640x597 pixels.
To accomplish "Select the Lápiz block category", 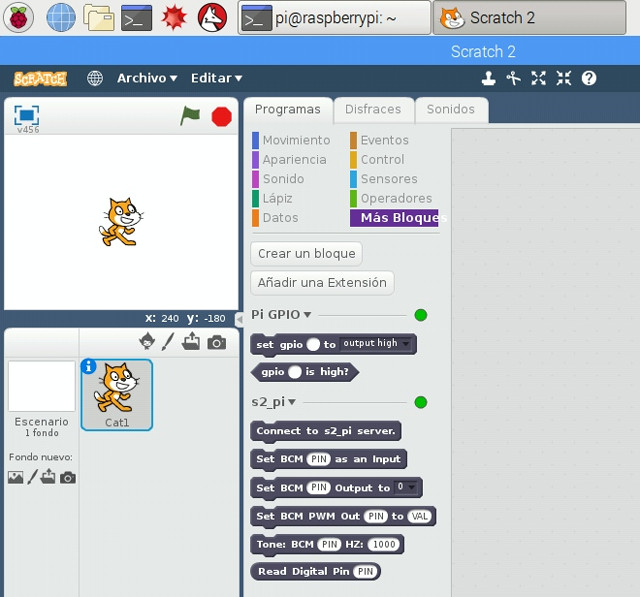I will 273,198.
